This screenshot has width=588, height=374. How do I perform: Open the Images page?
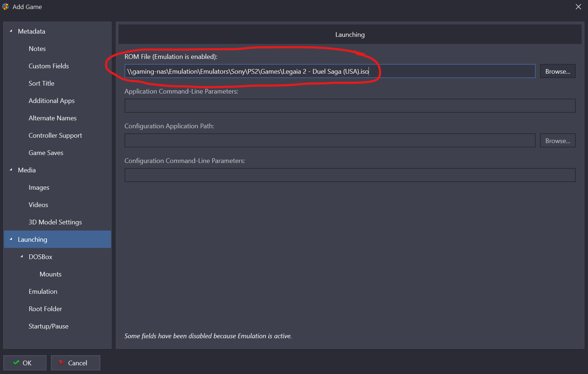39,188
